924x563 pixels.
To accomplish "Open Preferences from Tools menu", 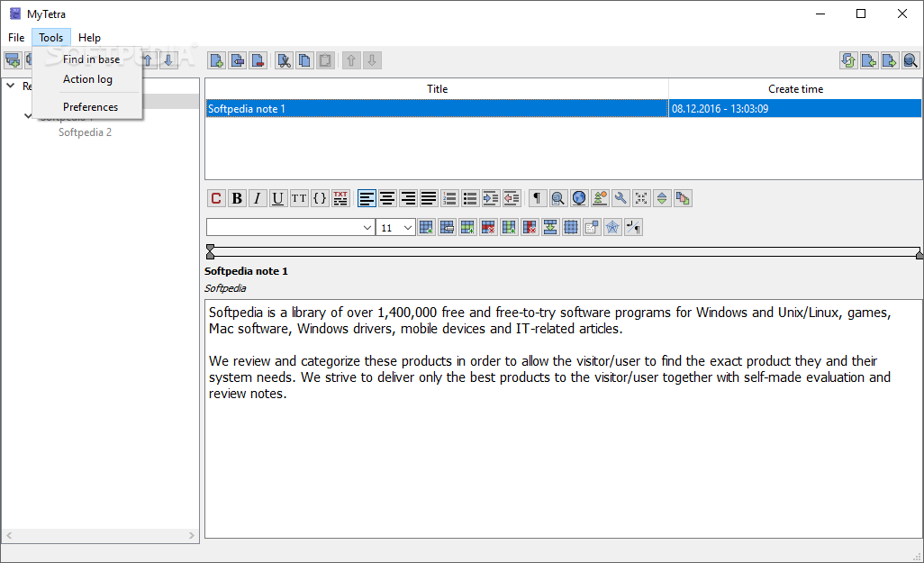I will [87, 107].
